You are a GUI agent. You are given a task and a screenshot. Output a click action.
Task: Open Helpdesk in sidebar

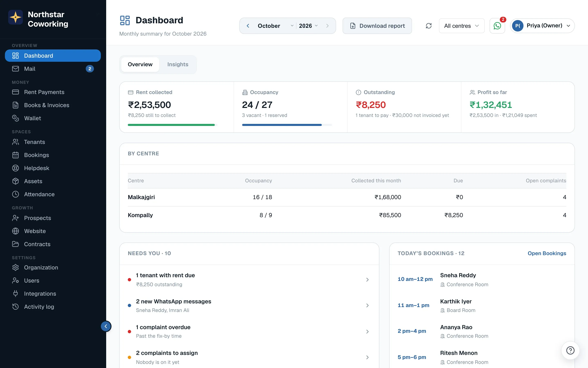pos(53,168)
